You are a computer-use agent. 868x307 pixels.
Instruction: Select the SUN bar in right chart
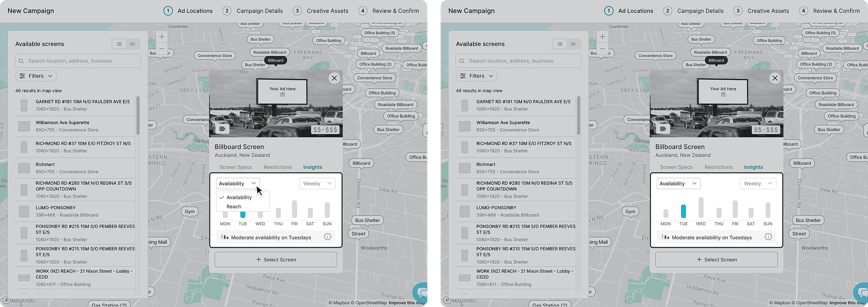tap(768, 210)
